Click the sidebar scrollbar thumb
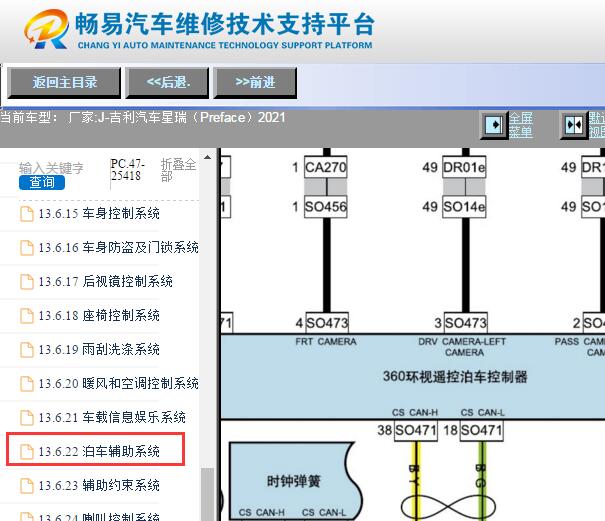Image resolution: width=605 pixels, height=521 pixels. 208,494
